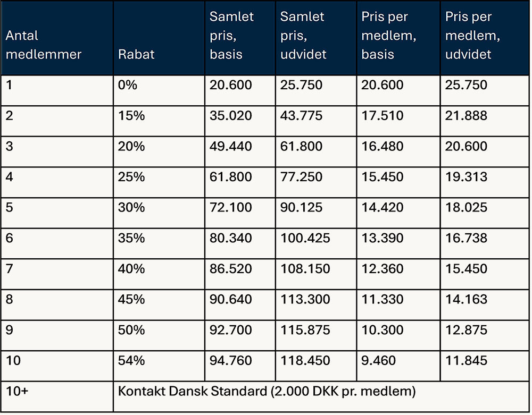Click the 13.390 per-member price
532x415 pixels.
[x=383, y=238]
